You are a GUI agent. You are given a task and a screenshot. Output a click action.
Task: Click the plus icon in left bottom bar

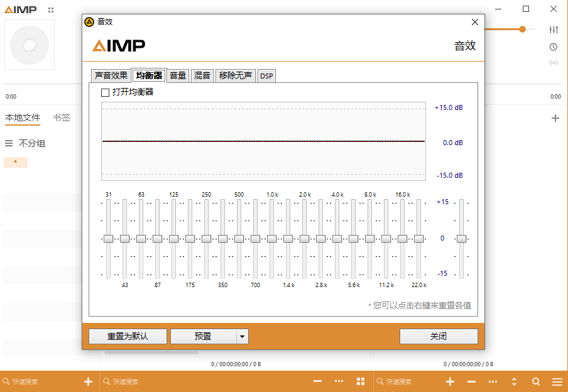click(x=88, y=381)
